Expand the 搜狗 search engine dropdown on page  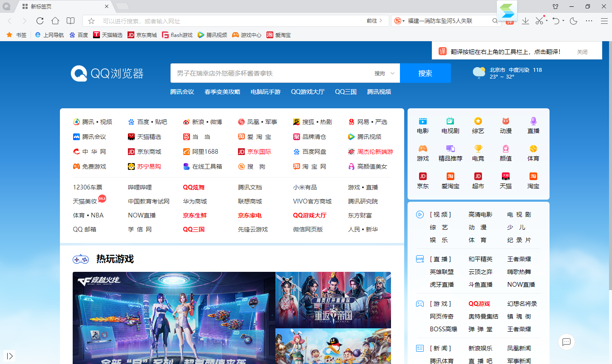[x=384, y=73]
